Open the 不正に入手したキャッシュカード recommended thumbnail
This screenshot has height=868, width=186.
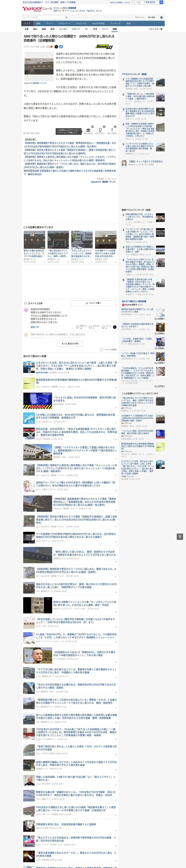(x=82, y=240)
